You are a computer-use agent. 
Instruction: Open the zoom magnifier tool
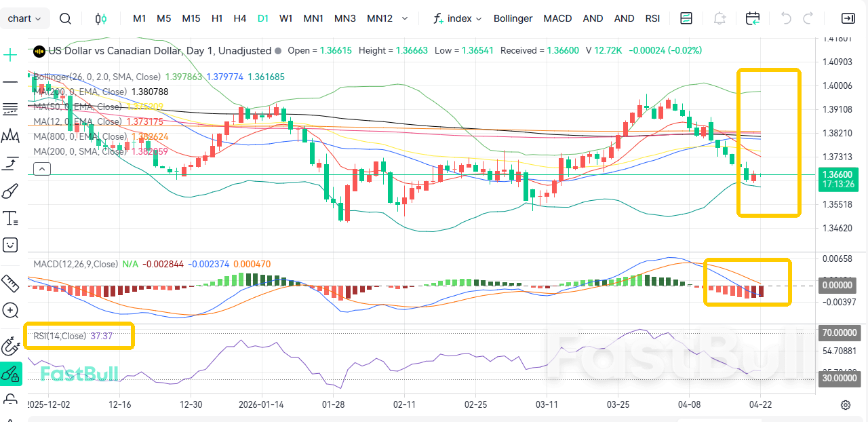[9, 310]
